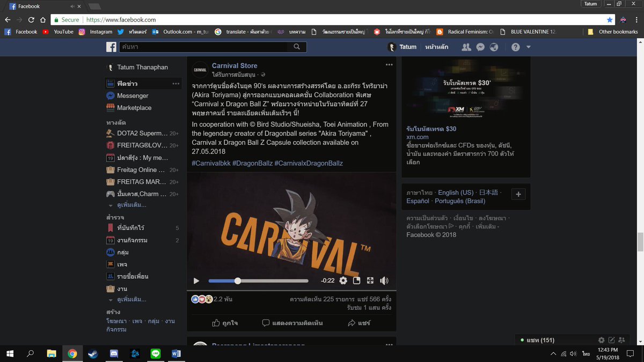
Task: Open the YouTube bookmark
Action: coord(58,32)
